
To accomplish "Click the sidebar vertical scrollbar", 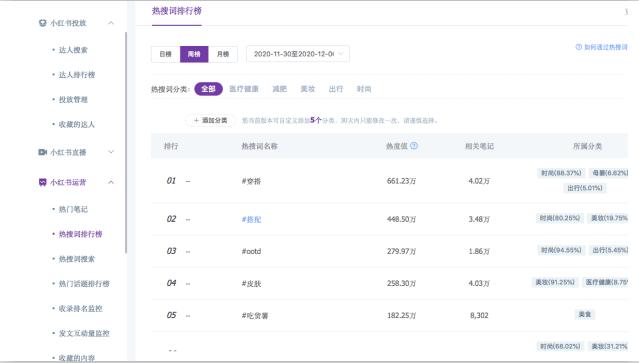I will click(126, 143).
